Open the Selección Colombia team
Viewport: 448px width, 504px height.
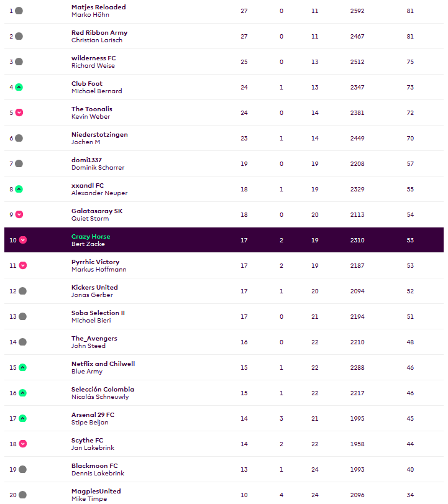point(103,389)
